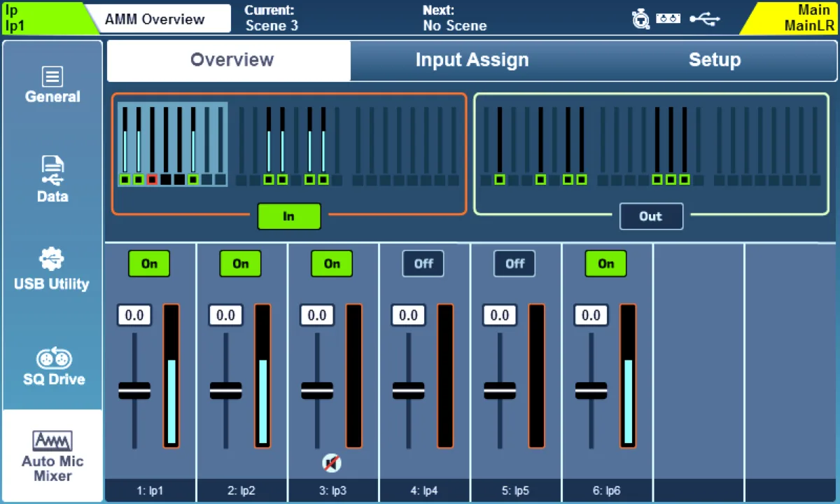The image size is (840, 504).
Task: Click the 0.0 value box on Ip2
Action: (226, 315)
